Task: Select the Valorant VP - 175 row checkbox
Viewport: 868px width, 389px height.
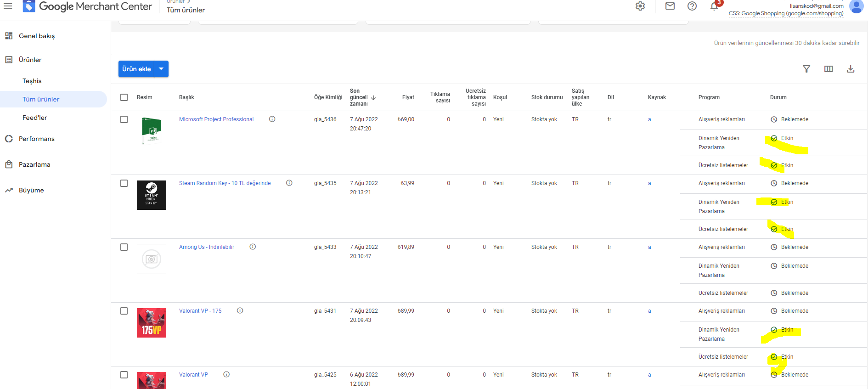Action: point(124,311)
